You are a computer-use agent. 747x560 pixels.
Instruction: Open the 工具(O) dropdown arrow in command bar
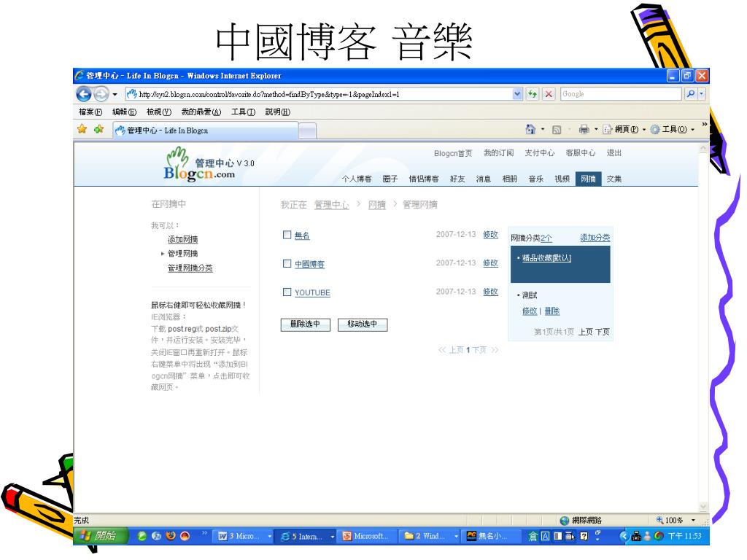pos(693,129)
